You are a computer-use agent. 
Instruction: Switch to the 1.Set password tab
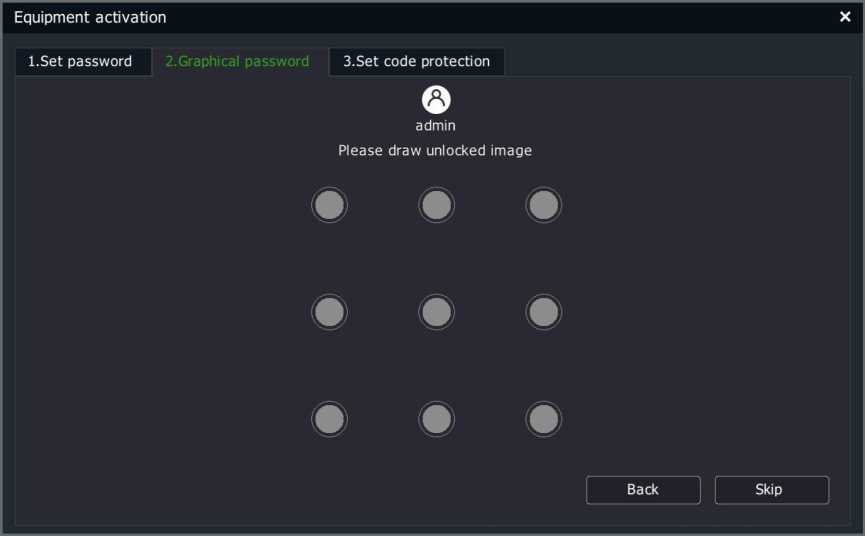coord(83,61)
